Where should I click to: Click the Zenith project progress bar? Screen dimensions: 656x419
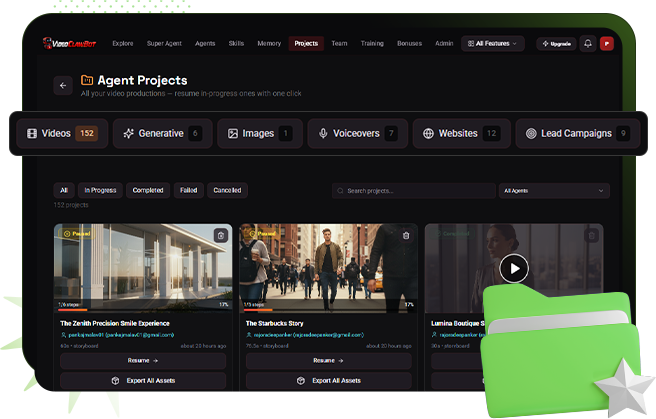point(143,310)
